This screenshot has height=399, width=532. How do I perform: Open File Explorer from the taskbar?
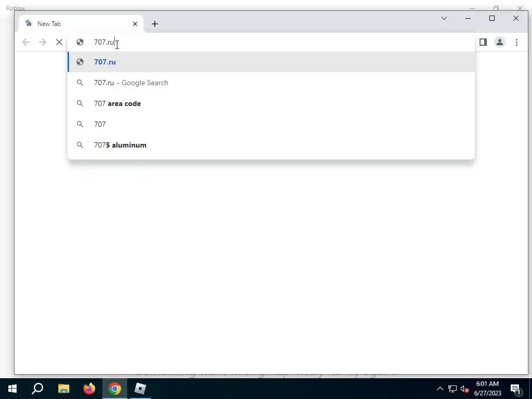pyautogui.click(x=63, y=389)
